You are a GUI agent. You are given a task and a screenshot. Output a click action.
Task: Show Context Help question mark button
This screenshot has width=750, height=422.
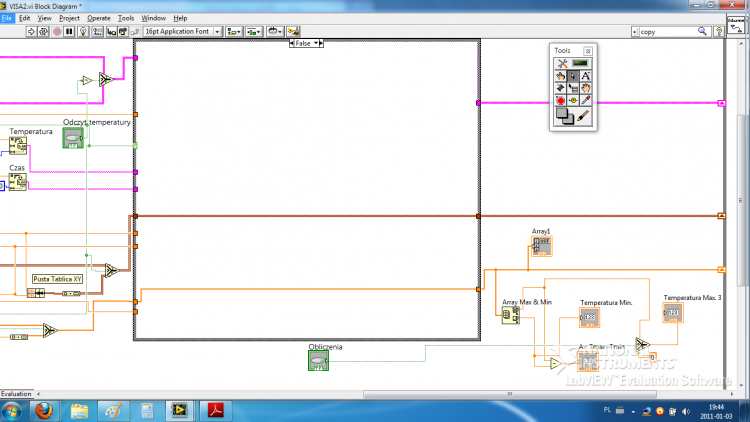718,32
